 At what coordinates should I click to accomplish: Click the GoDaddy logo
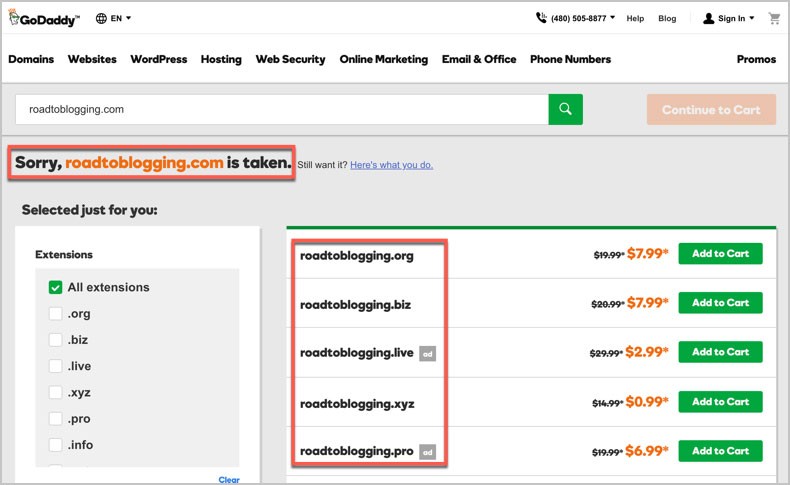(x=43, y=18)
